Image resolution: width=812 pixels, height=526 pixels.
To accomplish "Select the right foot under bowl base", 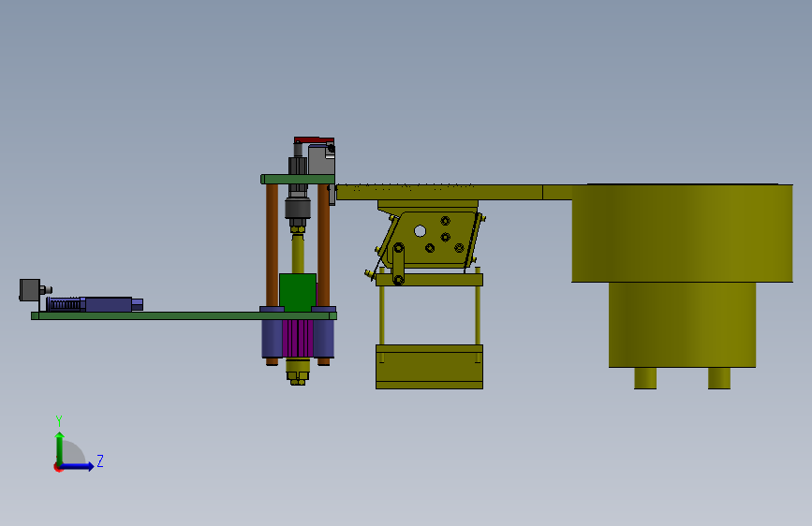I will pyautogui.click(x=719, y=378).
